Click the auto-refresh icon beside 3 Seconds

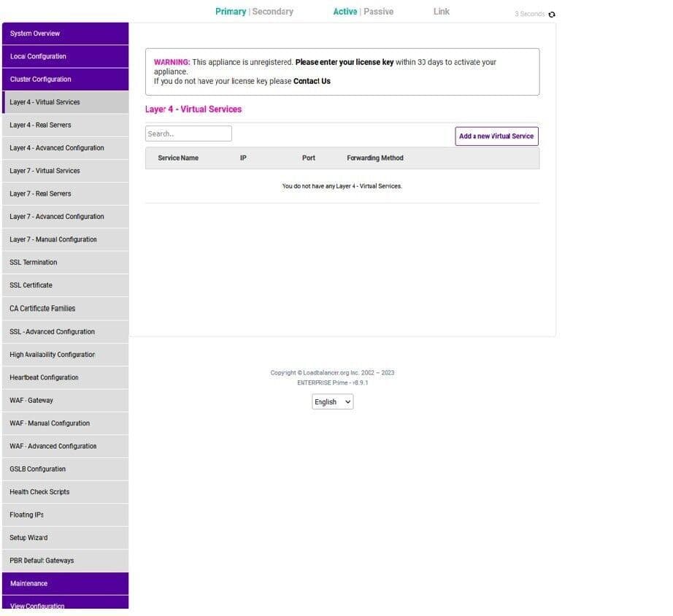(552, 15)
